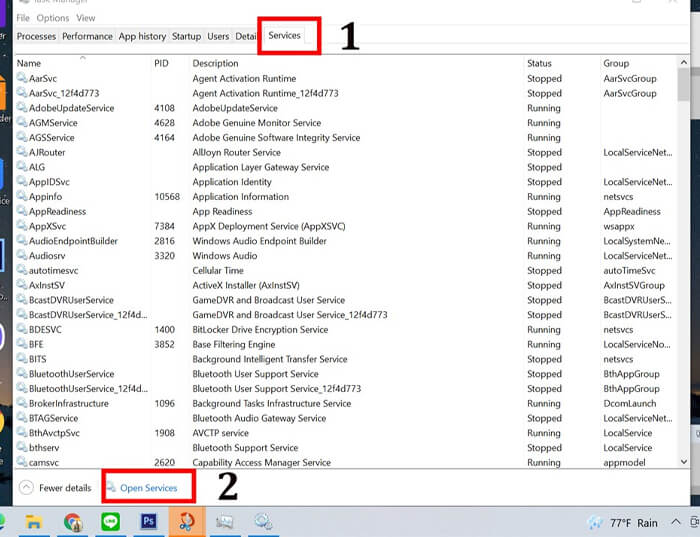Select the autotimesvc service name
The height and width of the screenshot is (537, 700).
(54, 271)
